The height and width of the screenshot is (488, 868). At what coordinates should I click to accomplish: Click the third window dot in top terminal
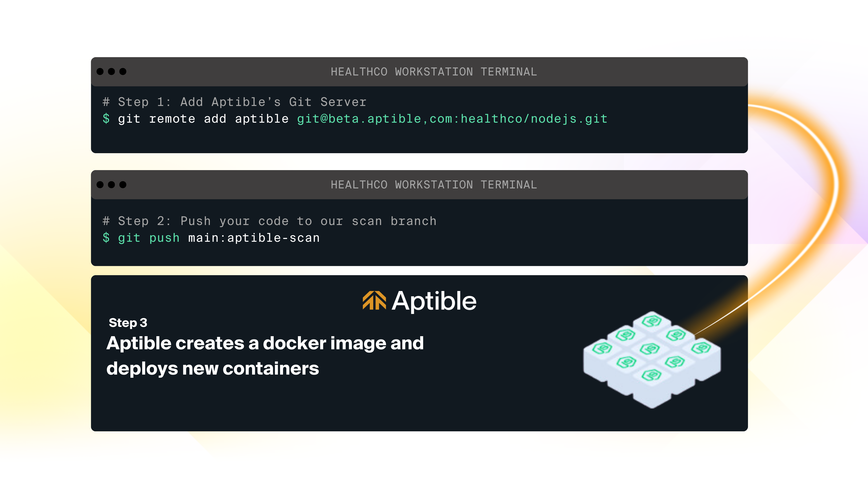tap(123, 71)
